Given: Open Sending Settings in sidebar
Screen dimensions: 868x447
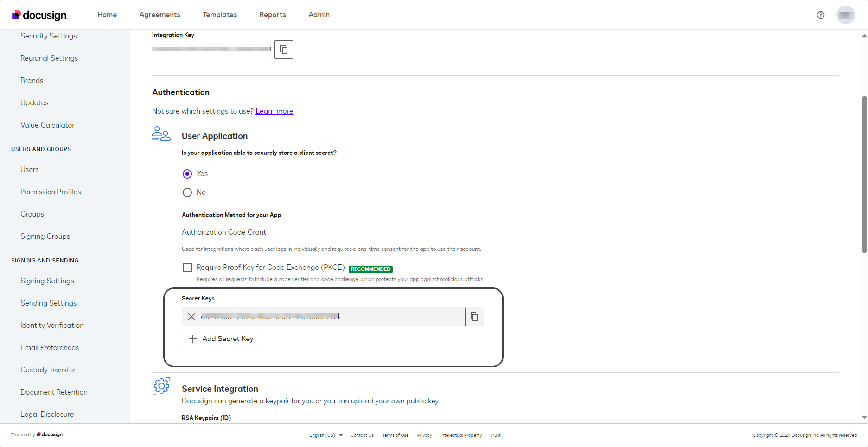Looking at the screenshot, I should 49,303.
